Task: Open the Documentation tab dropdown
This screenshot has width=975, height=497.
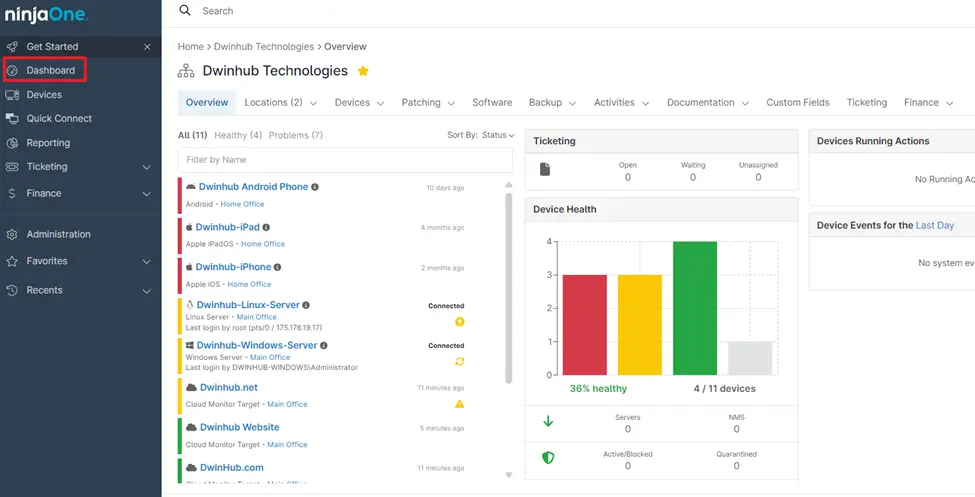Action: pyautogui.click(x=708, y=103)
